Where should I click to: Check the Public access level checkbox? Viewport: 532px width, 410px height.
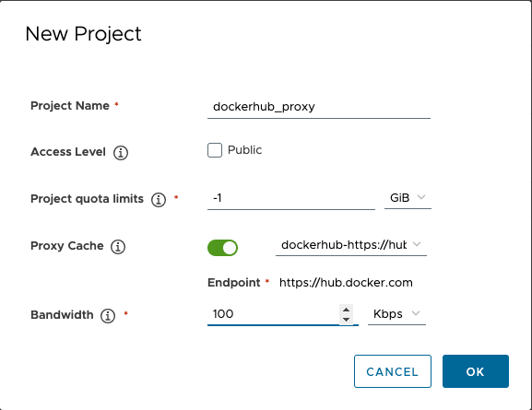click(x=215, y=150)
